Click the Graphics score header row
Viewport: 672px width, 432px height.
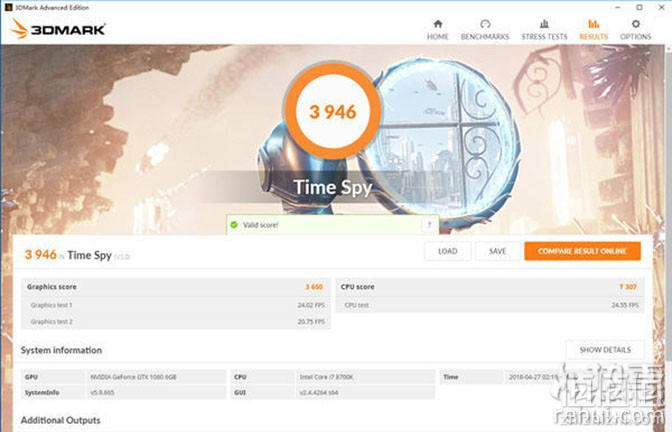pos(176,287)
